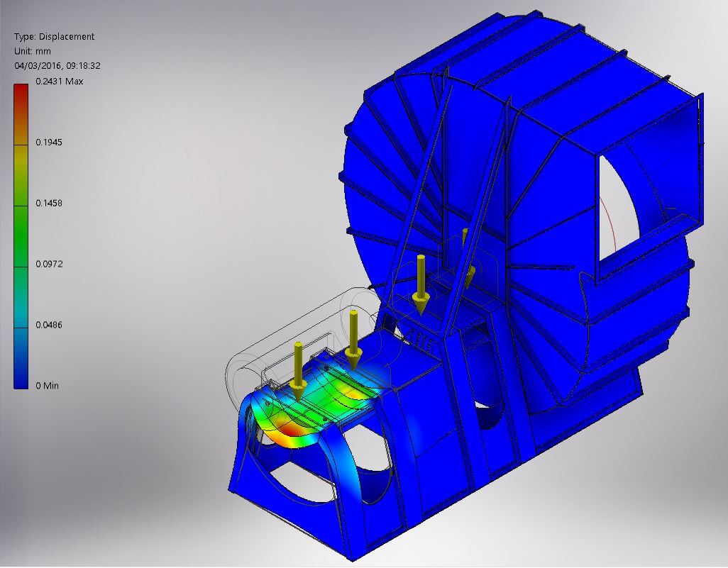Select the "Unit: mm" label

[33, 51]
